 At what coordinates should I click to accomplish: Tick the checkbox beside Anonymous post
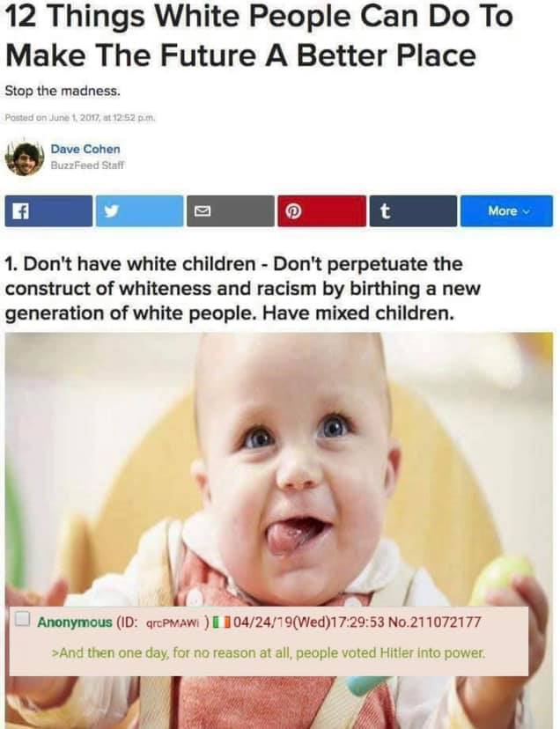click(x=22, y=619)
